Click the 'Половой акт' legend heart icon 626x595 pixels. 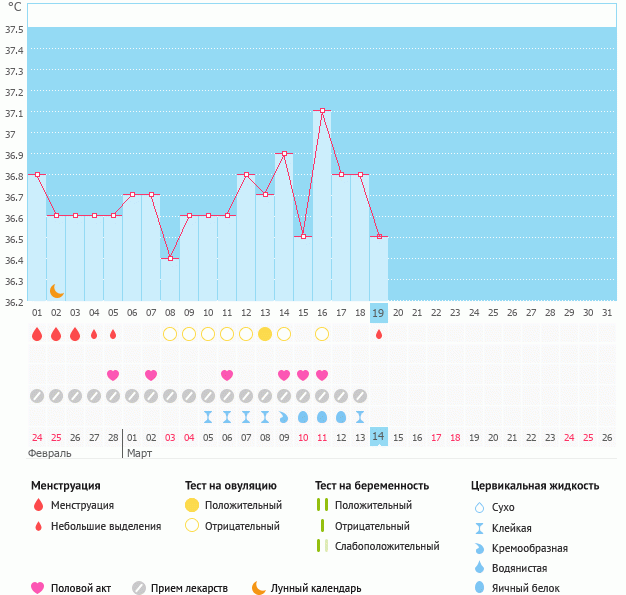(38, 588)
